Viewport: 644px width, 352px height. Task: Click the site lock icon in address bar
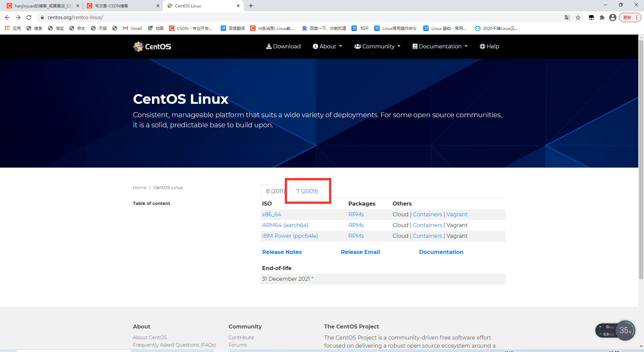(42, 17)
